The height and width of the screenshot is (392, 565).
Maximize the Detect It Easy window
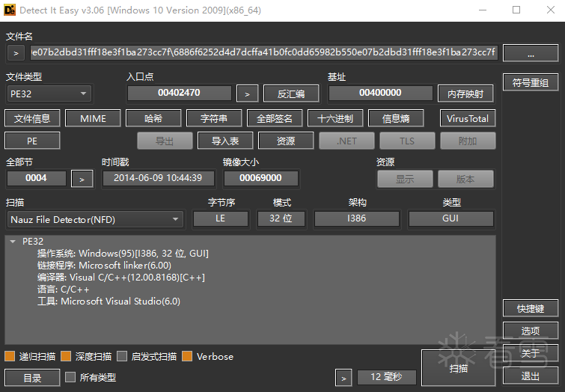pos(516,10)
